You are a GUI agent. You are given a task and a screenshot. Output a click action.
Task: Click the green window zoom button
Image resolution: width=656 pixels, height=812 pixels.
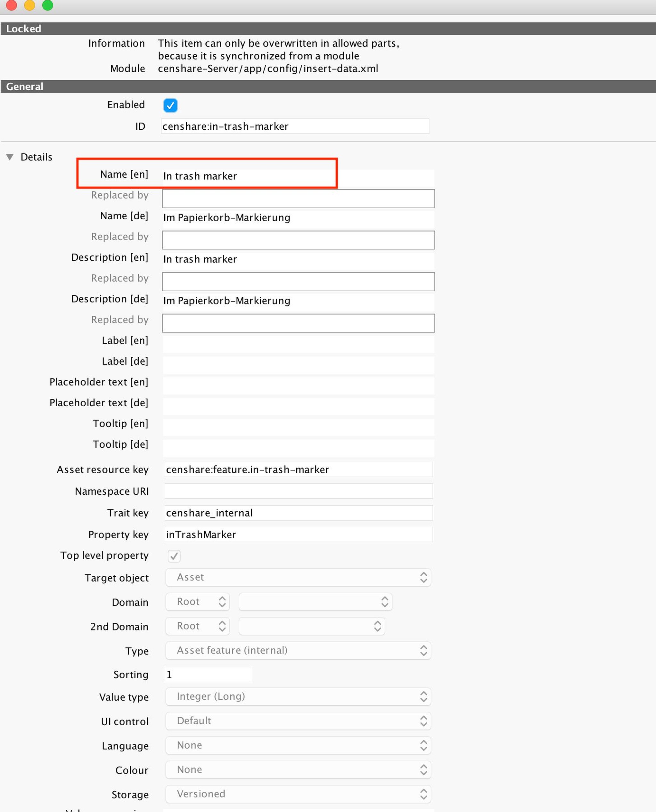point(48,5)
